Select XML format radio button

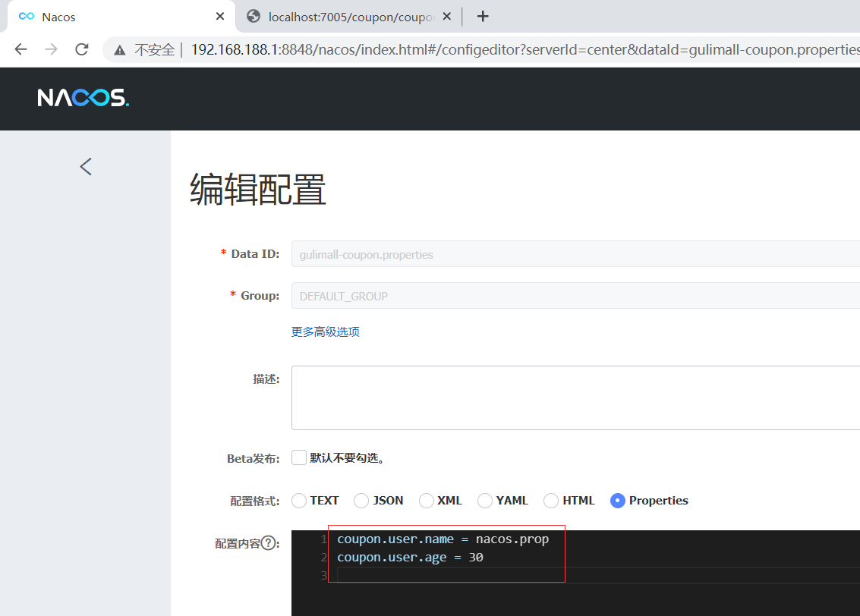pos(426,501)
